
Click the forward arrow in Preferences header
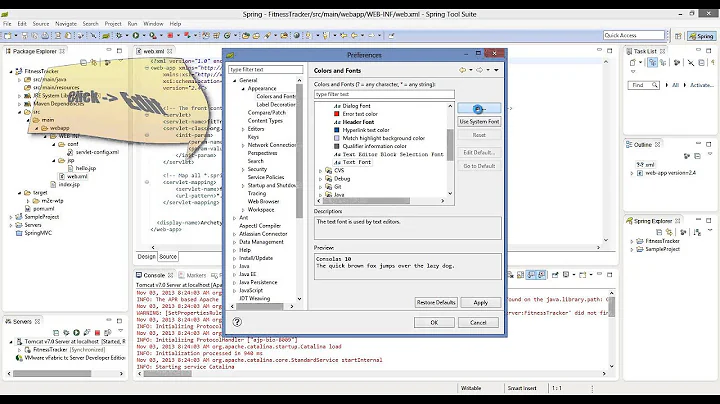(479, 70)
